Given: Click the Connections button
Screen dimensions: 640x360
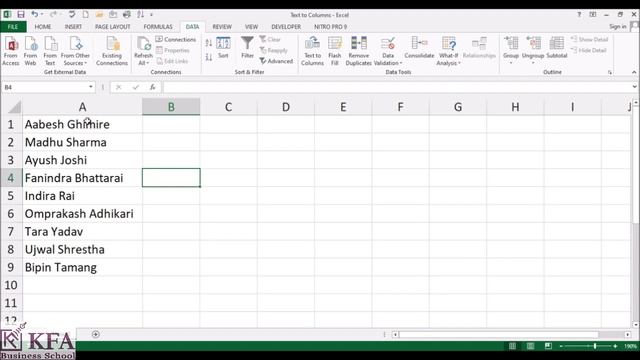Looking at the screenshot, I should [x=176, y=40].
